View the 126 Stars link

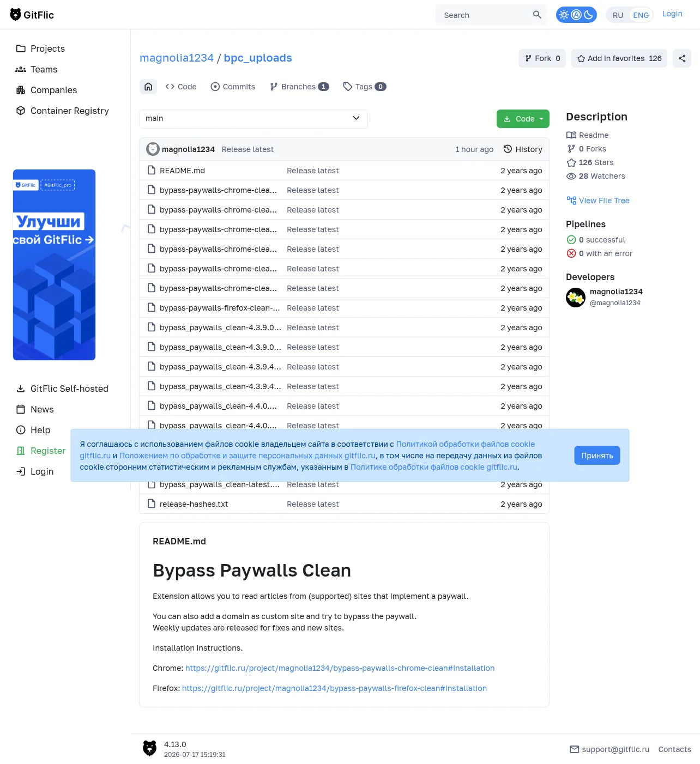[590, 162]
